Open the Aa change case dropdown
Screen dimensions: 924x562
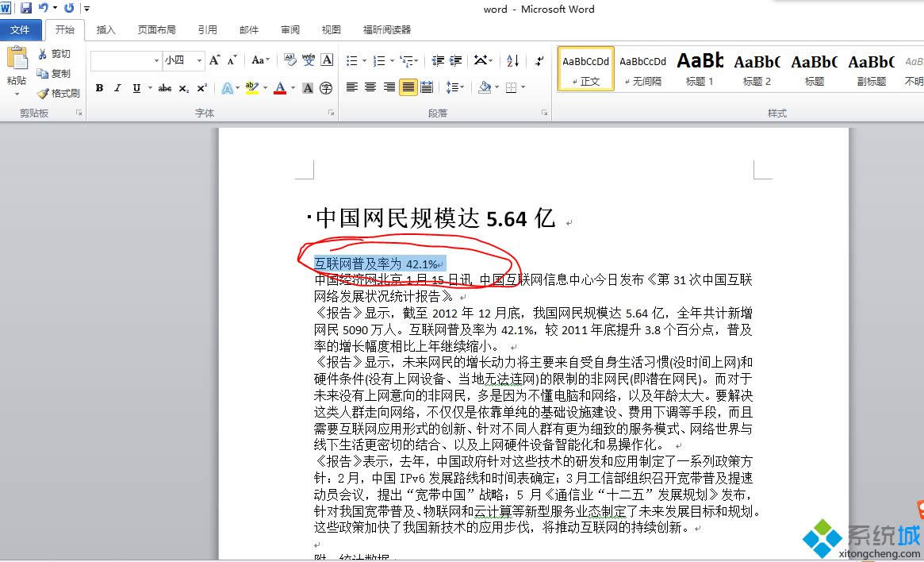260,60
